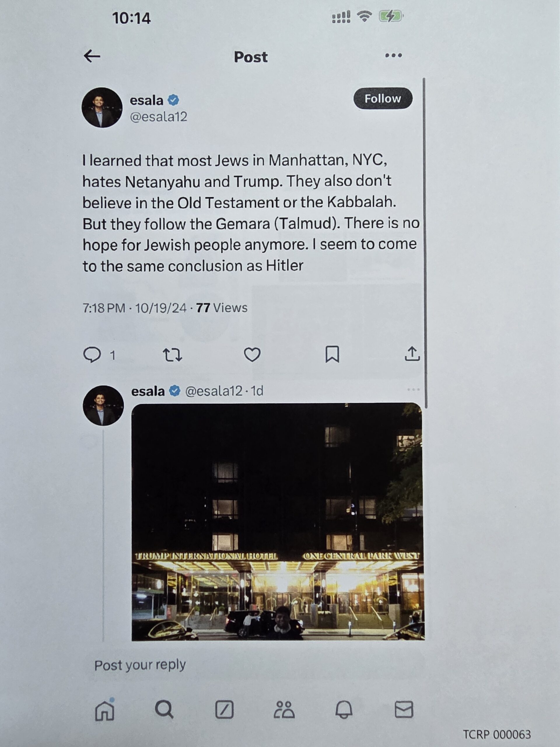Open the Communities people icon

(x=284, y=709)
